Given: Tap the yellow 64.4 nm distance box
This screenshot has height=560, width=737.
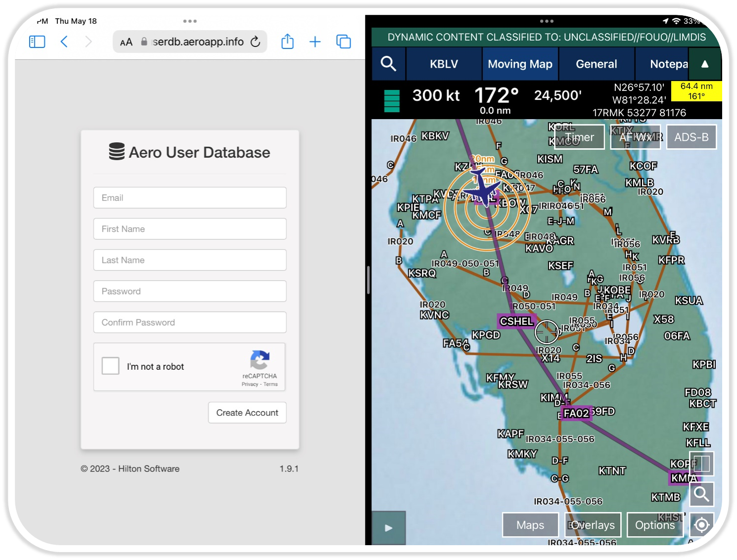Looking at the screenshot, I should [x=696, y=91].
